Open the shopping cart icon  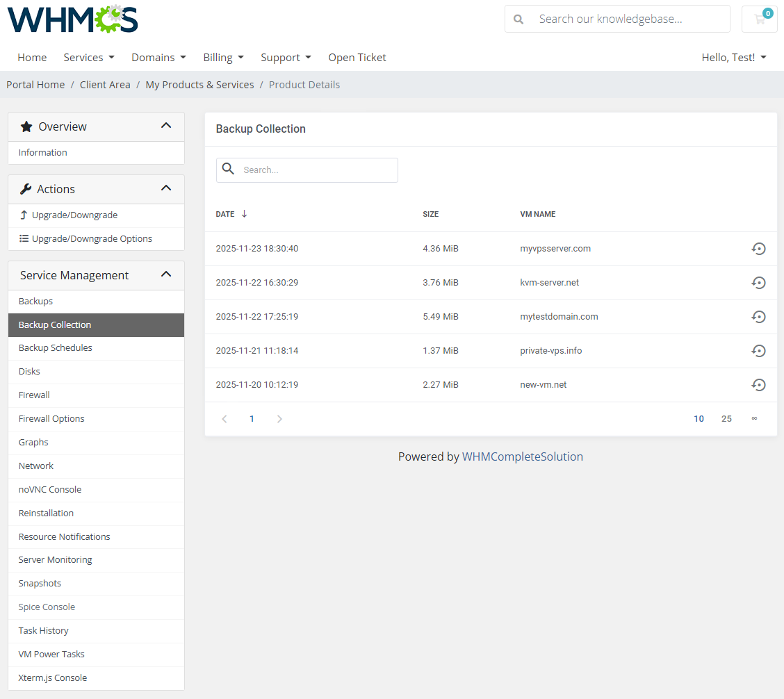pos(760,19)
